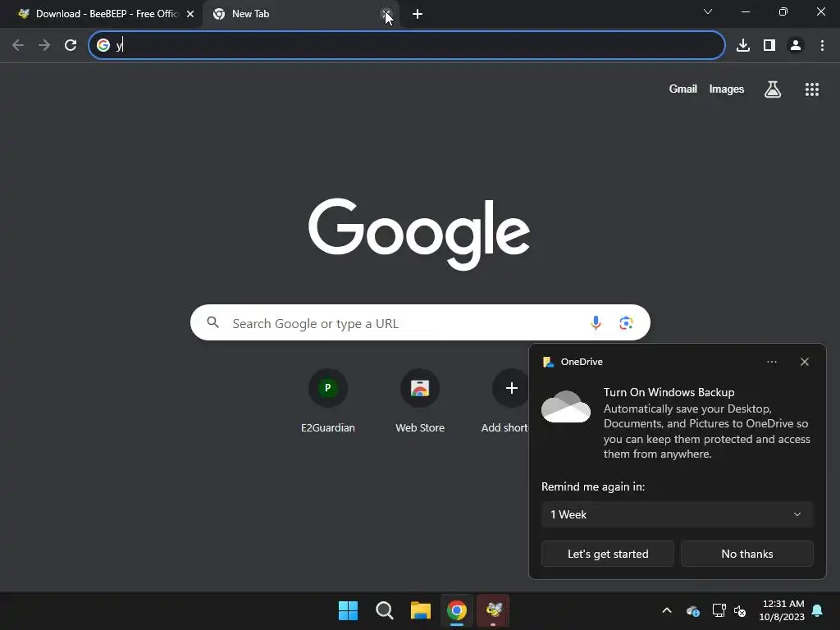Open taskbar Search

384,610
